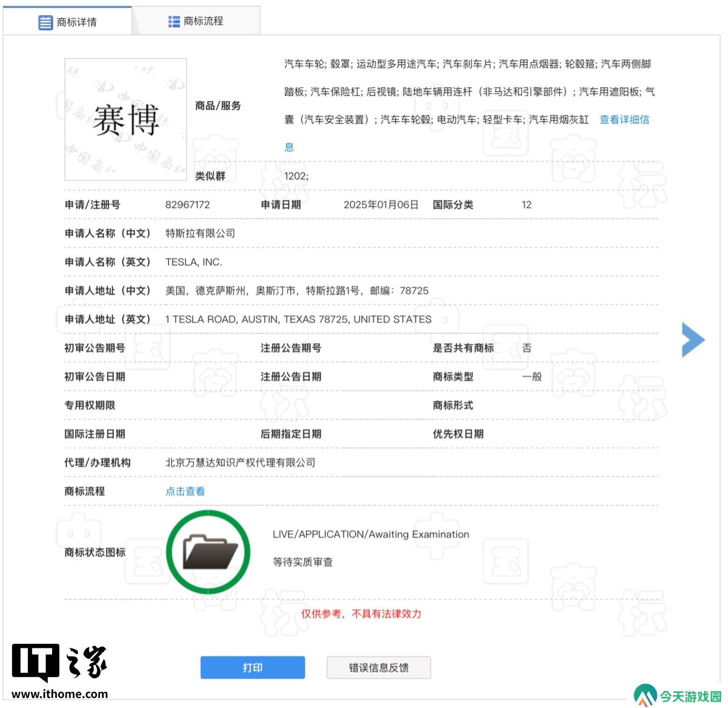The width and height of the screenshot is (728, 708).
Task: Switch to the 商标详情 tab
Action: tap(67, 22)
